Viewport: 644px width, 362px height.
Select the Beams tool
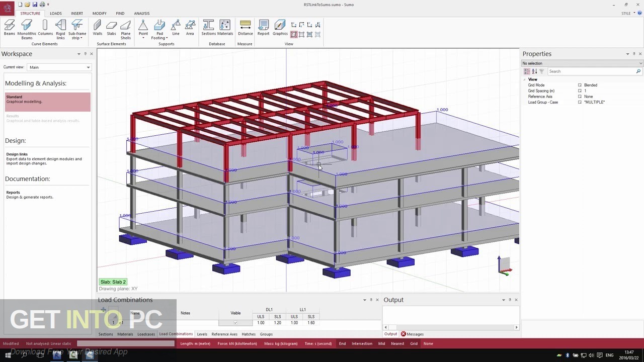(10, 28)
